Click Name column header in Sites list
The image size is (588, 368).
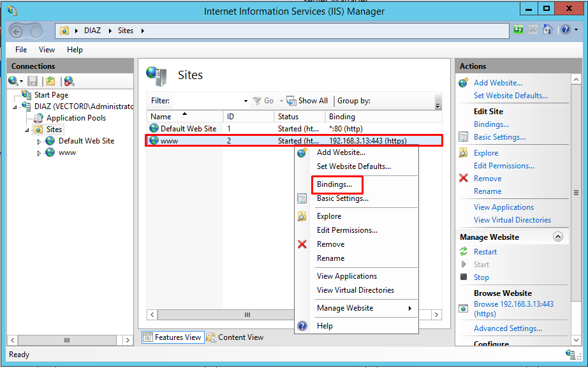pos(185,117)
